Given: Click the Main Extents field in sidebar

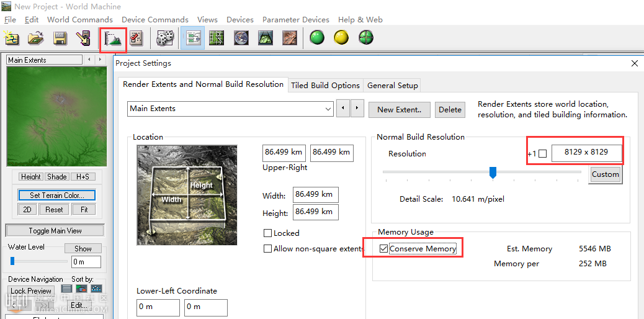Looking at the screenshot, I should 45,60.
